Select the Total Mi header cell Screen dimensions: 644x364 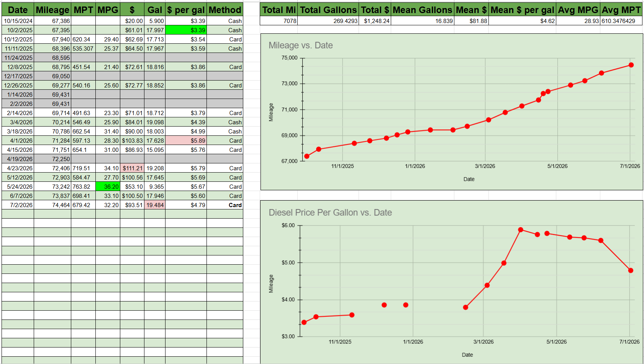point(279,10)
